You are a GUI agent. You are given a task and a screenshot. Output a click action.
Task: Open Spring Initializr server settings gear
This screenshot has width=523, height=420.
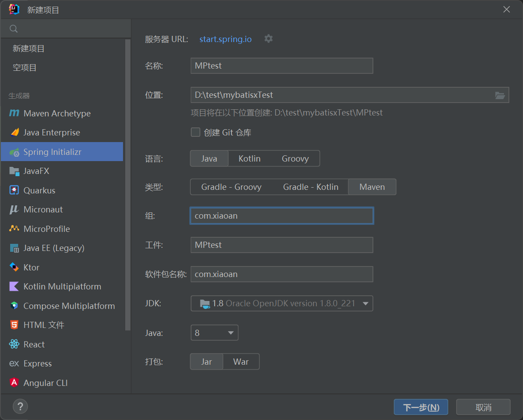click(268, 39)
